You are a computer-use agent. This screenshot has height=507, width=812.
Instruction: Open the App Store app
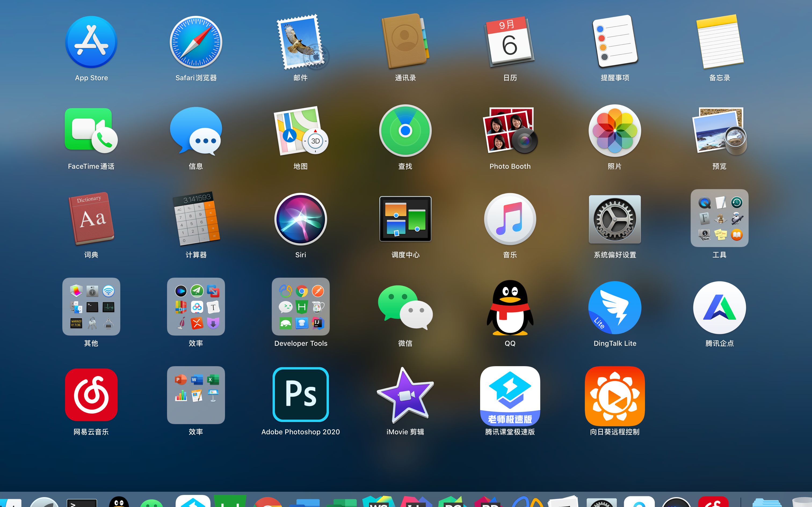91,42
